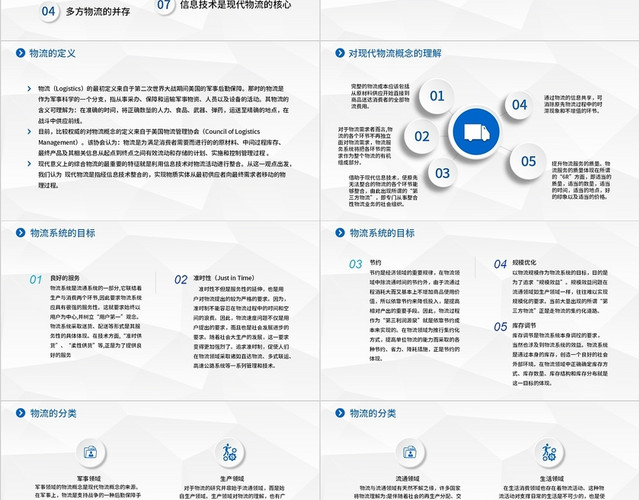Click the italic 04 number beside 规模优化
Image resolution: width=640 pixels, height=500 pixels.
point(500,264)
